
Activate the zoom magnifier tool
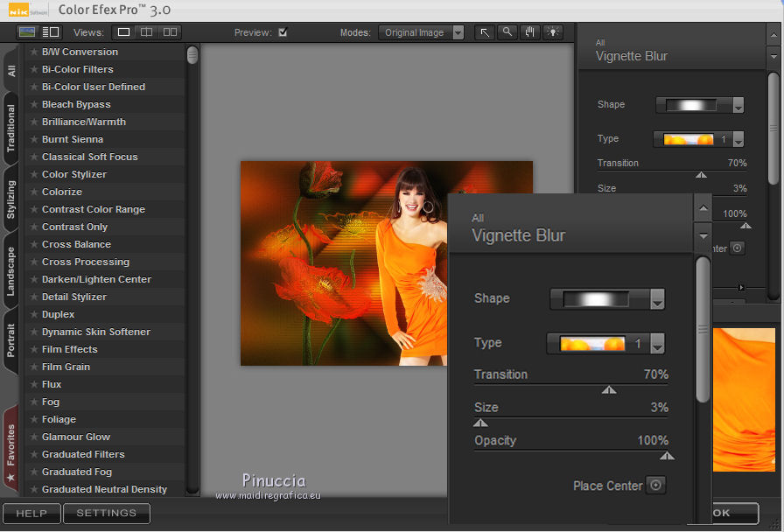pyautogui.click(x=507, y=32)
